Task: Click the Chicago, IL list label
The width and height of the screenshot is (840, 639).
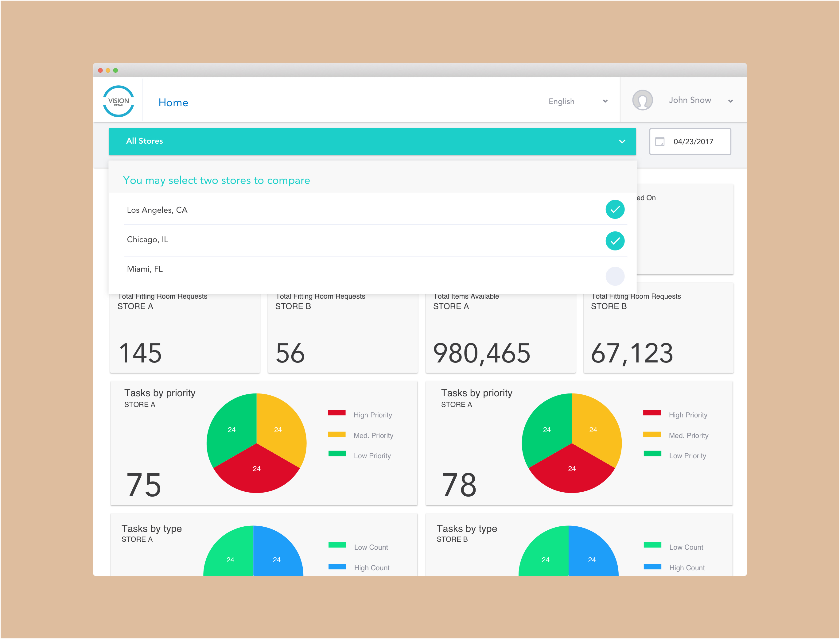Action: 147,240
